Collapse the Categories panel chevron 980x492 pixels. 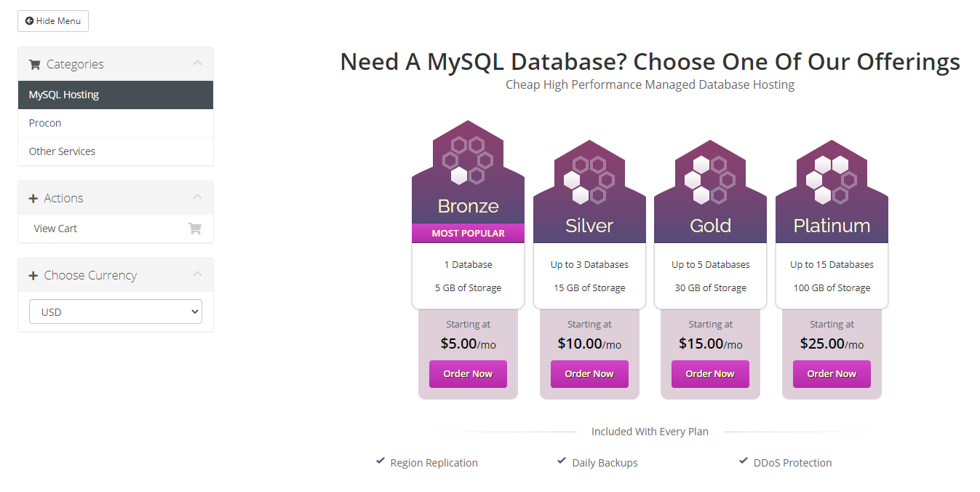pos(197,63)
